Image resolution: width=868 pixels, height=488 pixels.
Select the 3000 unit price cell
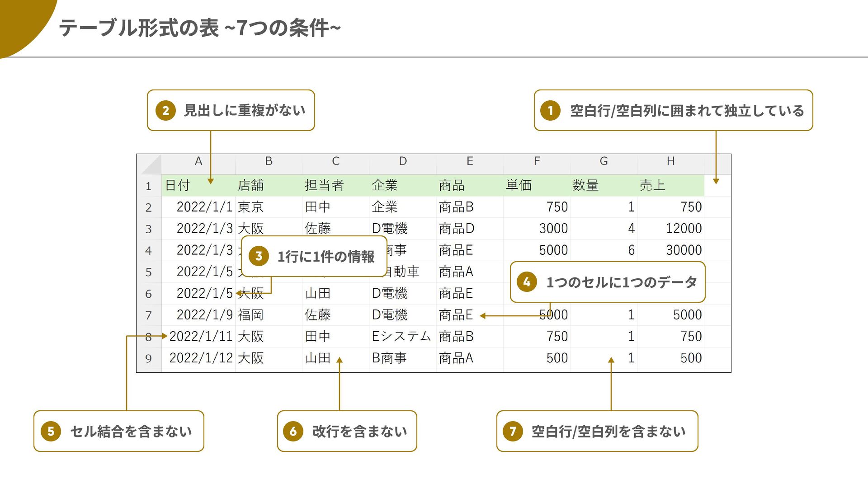pos(537,229)
